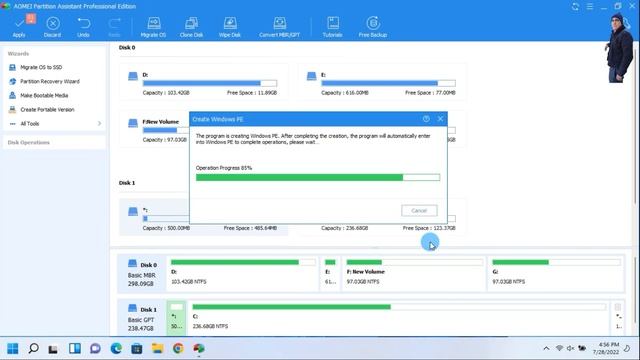The image size is (640, 360).
Task: Open Google Chrome from taskbar
Action: point(178,349)
